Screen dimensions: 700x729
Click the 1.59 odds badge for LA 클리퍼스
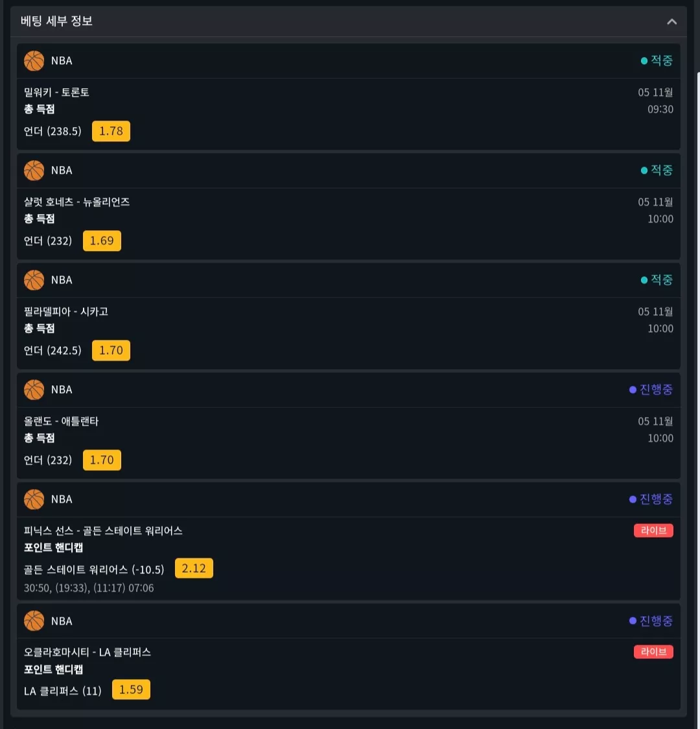tap(131, 689)
